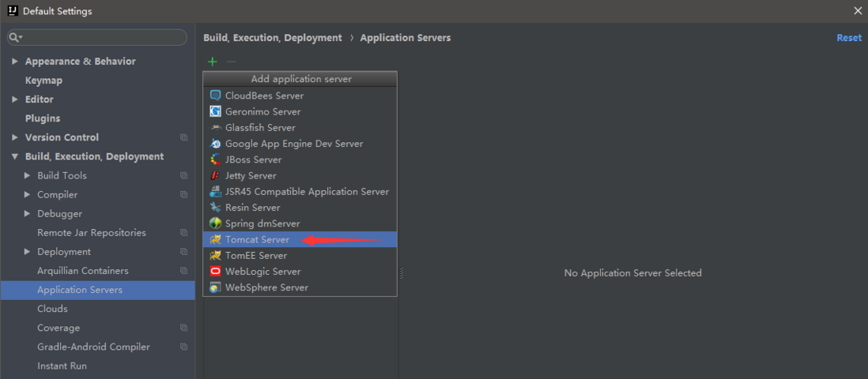The image size is (868, 379).
Task: Click the Tomcat Server cat icon
Action: click(215, 240)
